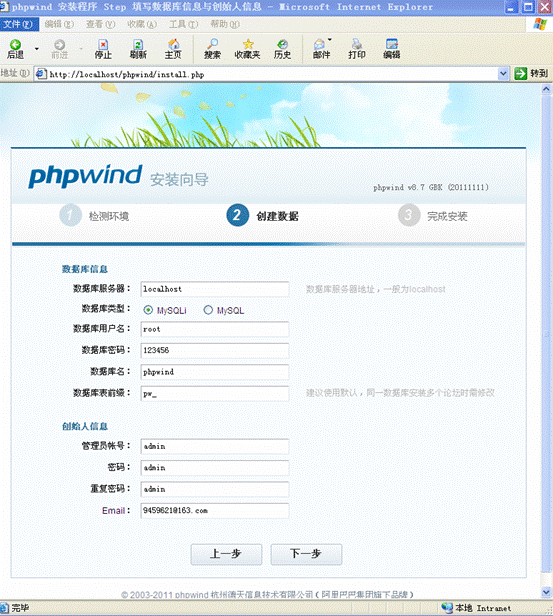
Task: Click the IE icon in title bar
Action: 4,7
